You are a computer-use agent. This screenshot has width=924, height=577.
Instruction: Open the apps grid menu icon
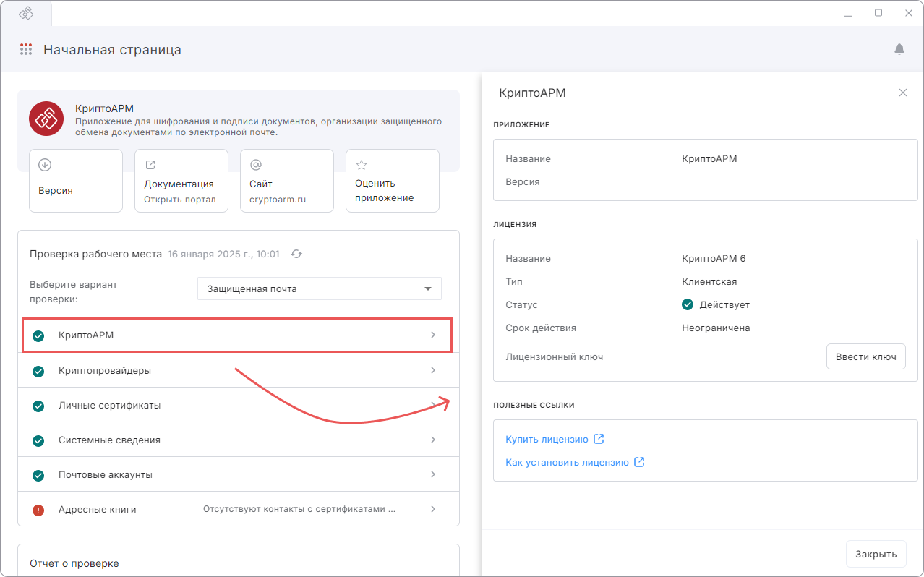coord(26,49)
